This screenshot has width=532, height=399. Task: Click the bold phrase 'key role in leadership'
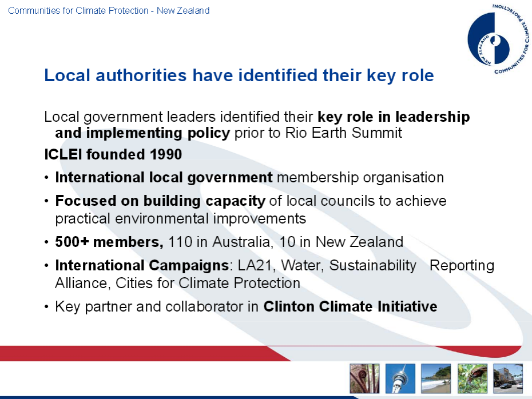pyautogui.click(x=394, y=117)
